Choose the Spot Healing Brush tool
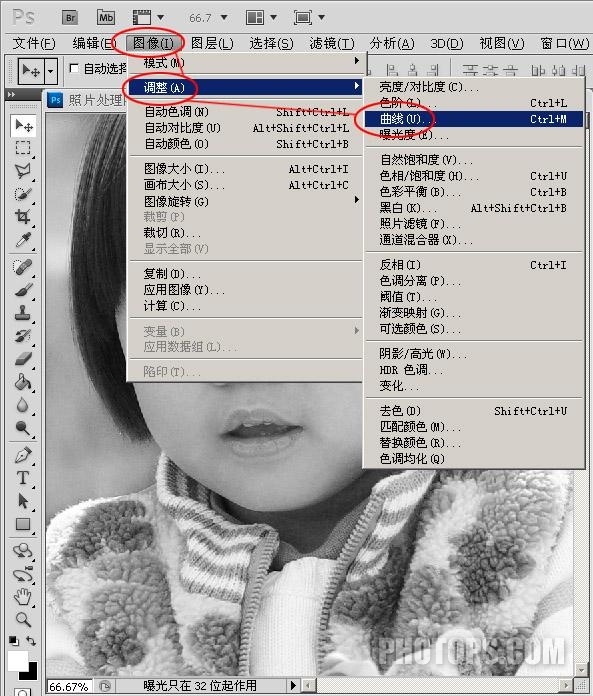The image size is (593, 696). [x=23, y=267]
